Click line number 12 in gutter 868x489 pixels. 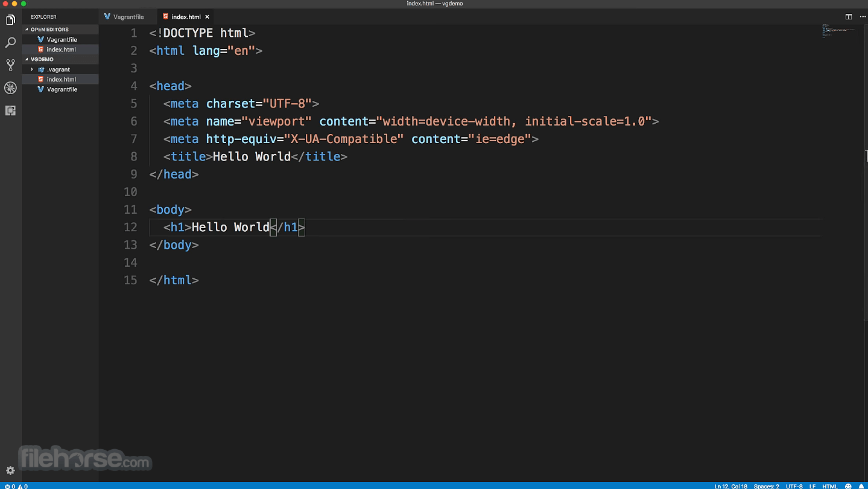(x=130, y=227)
